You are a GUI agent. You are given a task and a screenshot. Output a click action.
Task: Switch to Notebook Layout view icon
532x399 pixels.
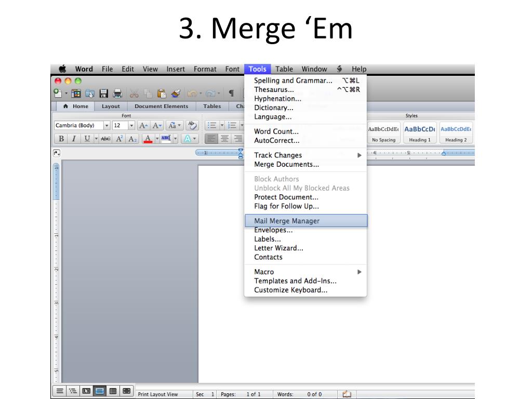113,391
